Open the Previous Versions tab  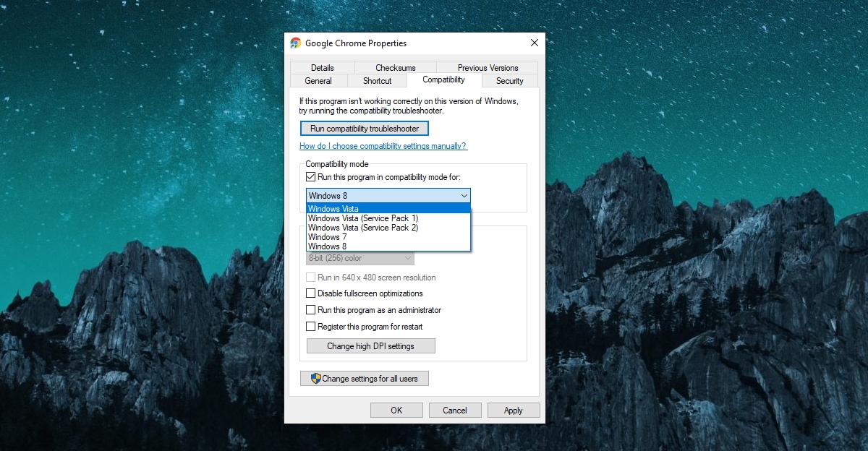(488, 68)
